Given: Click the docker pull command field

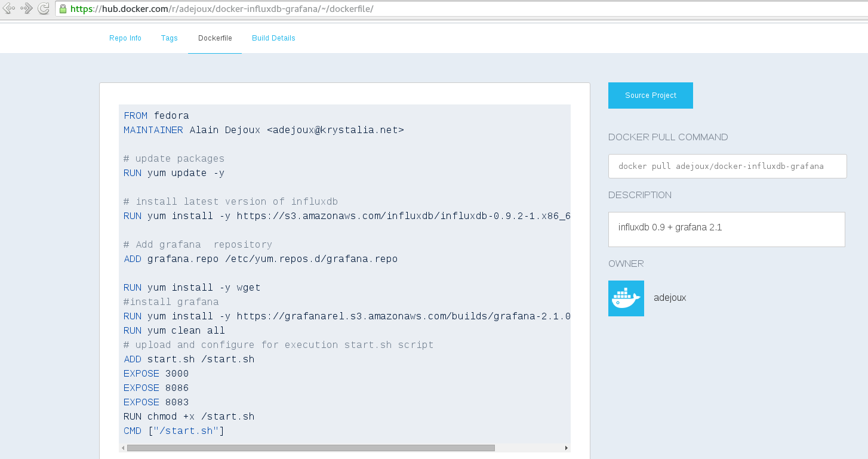Looking at the screenshot, I should 727,166.
